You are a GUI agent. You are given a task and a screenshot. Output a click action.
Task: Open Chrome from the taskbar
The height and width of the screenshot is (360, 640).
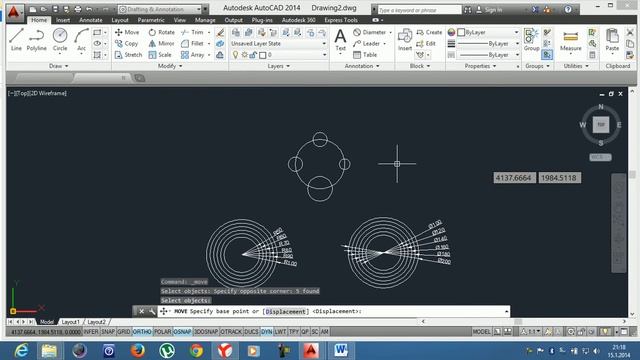pyautogui.click(x=196, y=351)
